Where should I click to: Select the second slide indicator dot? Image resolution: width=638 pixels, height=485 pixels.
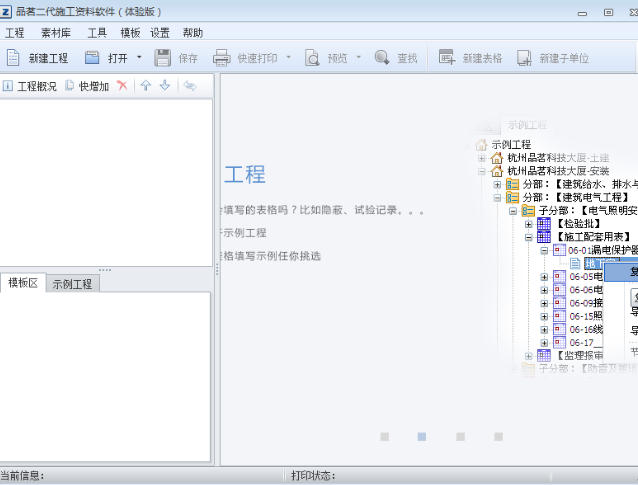(x=422, y=437)
